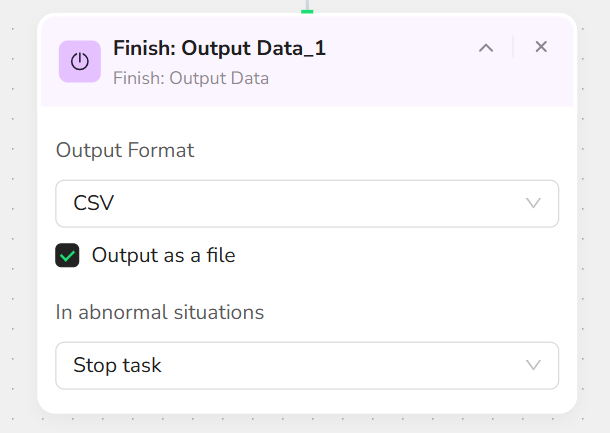The height and width of the screenshot is (433, 610).
Task: Click the gray subtitle Finish: Output Data
Action: pos(191,78)
